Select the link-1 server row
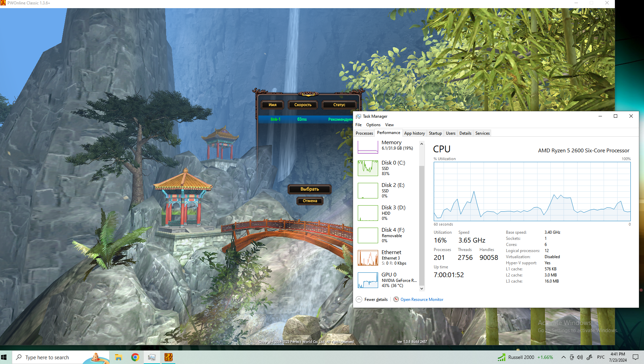Viewport: 644px width, 364px height. [305, 119]
